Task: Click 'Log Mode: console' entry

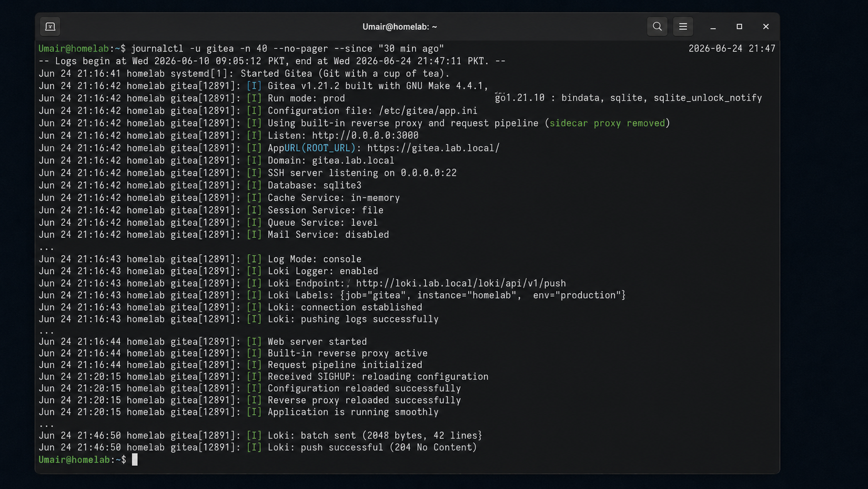Action: 315,259
